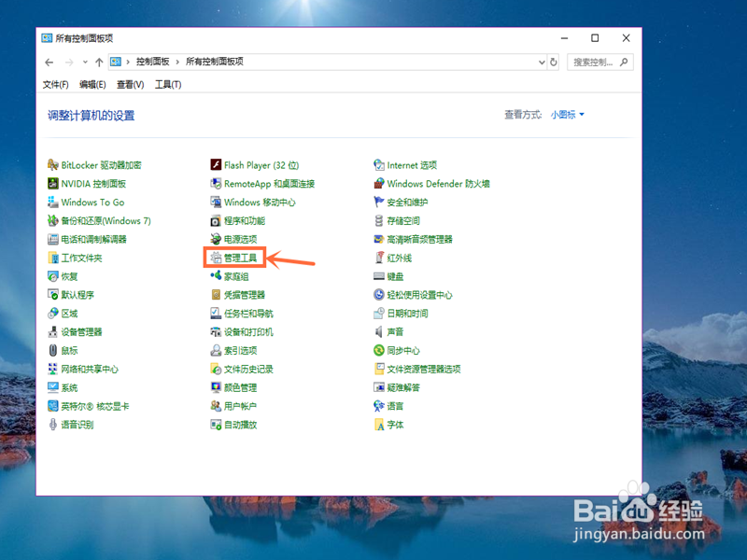Open 高清晰音频管理器 link
The height and width of the screenshot is (560, 747).
click(x=419, y=239)
